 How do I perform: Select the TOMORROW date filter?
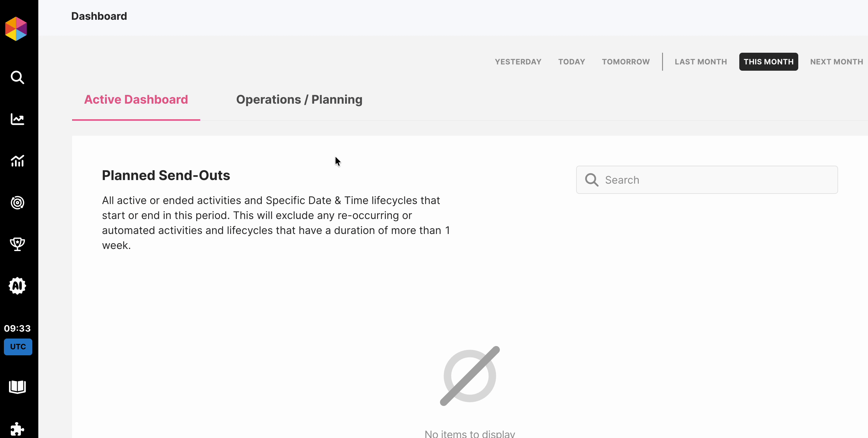click(x=626, y=62)
